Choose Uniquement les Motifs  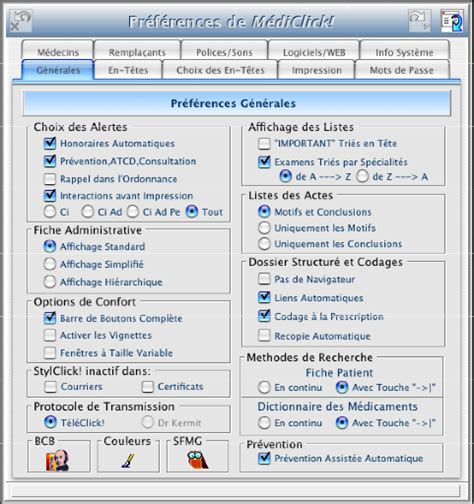pyautogui.click(x=264, y=228)
